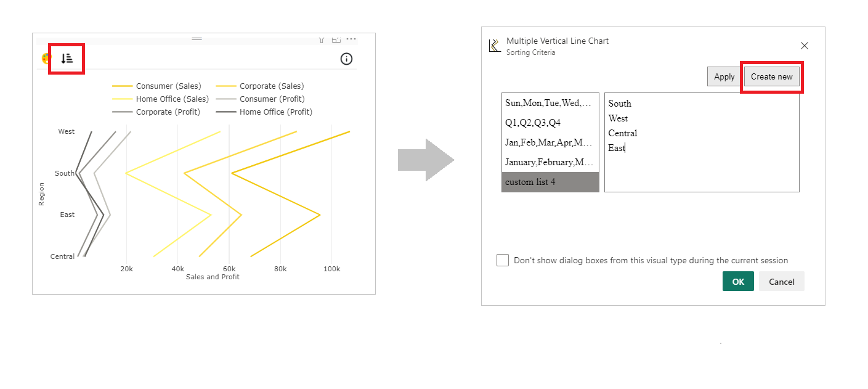The width and height of the screenshot is (868, 389).
Task: Close the Sorting Criteria dialog
Action: (x=804, y=46)
